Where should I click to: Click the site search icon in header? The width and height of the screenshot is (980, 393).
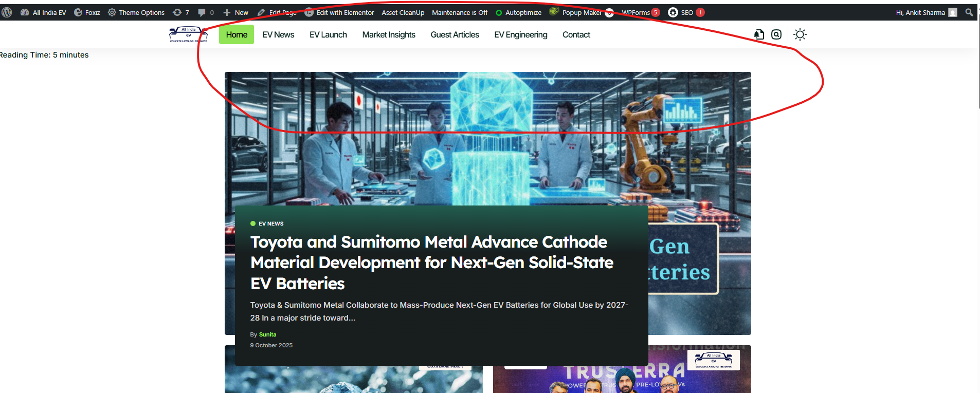coord(776,34)
